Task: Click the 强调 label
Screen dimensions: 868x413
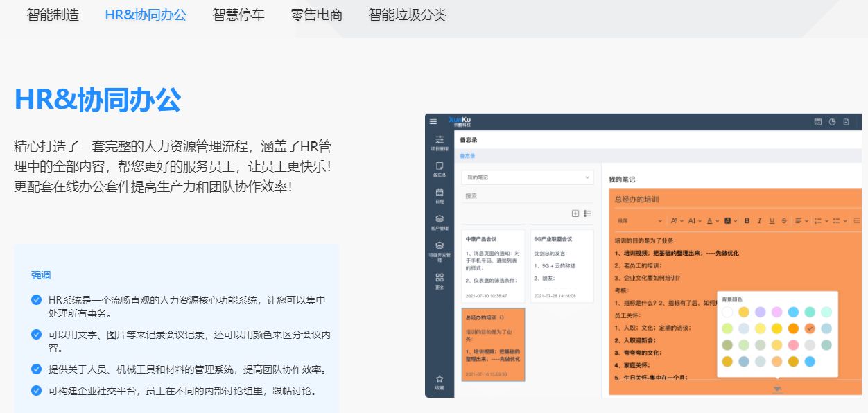Action: (41, 275)
